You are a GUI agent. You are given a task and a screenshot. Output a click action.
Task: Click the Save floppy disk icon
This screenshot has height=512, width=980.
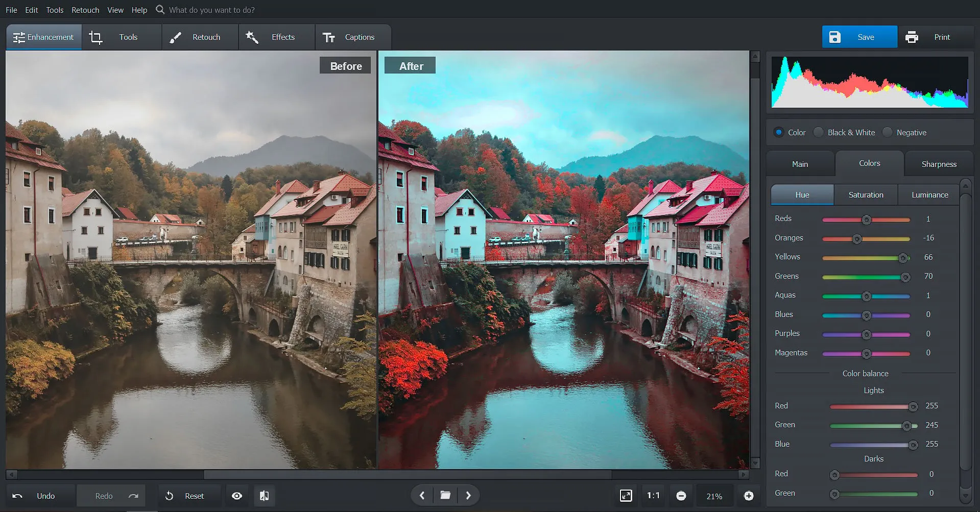coord(834,37)
